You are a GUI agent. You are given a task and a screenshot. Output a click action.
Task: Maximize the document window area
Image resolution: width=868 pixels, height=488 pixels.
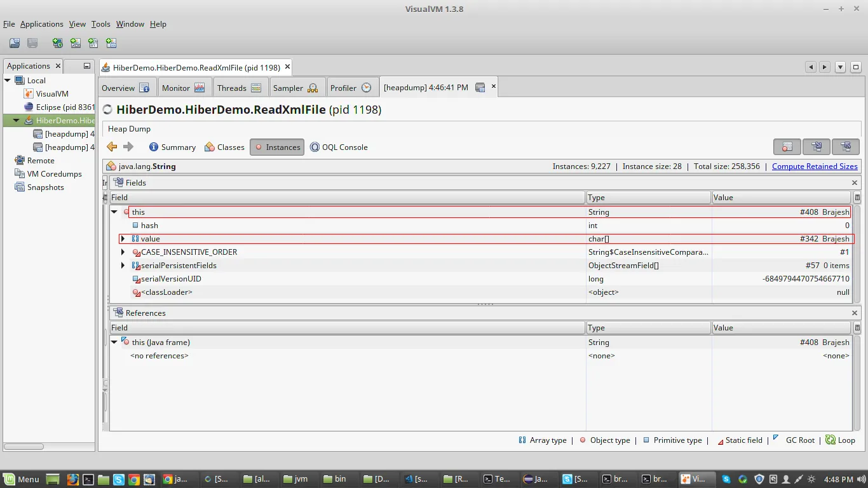tap(856, 67)
